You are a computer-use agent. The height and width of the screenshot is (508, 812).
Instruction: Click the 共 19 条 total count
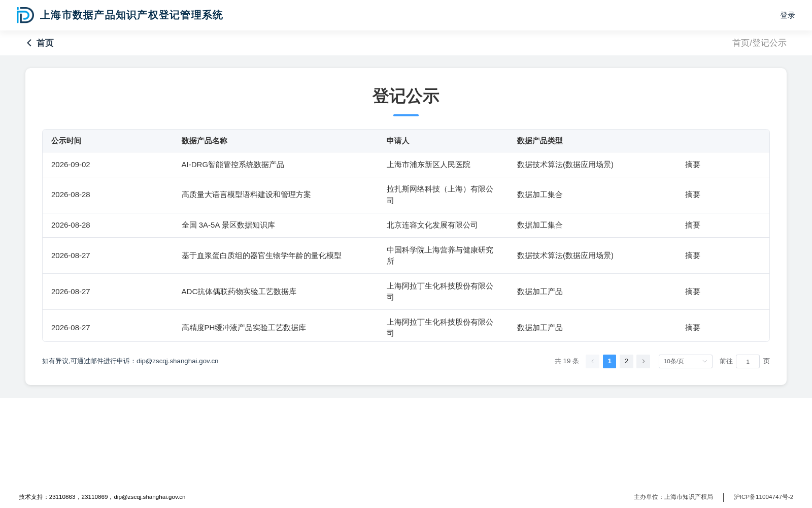point(567,361)
